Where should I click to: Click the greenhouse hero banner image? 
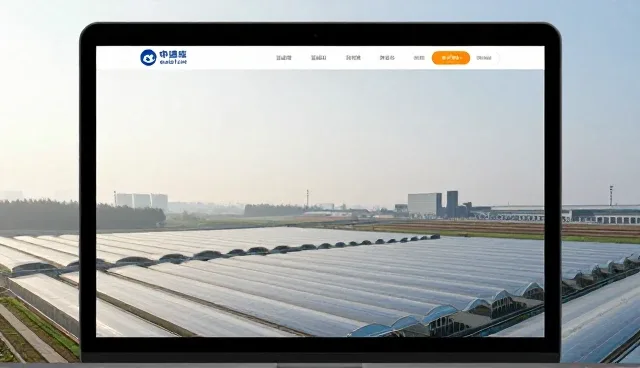click(x=320, y=203)
